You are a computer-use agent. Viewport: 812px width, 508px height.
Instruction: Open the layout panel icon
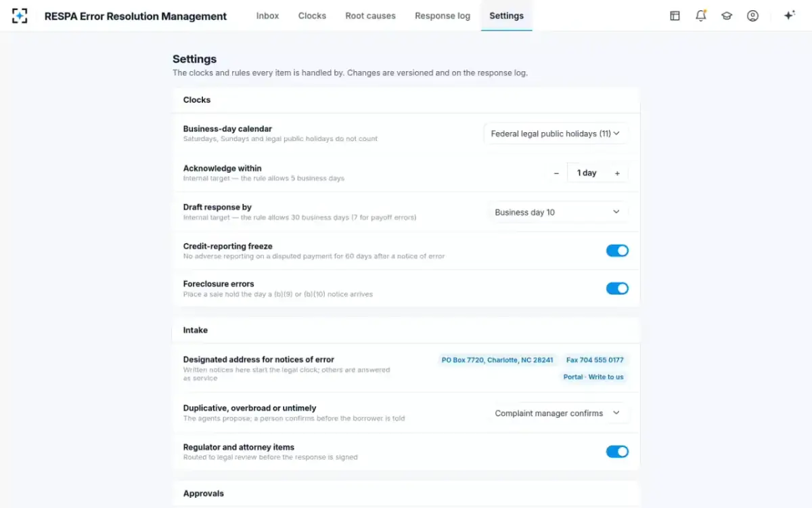675,16
